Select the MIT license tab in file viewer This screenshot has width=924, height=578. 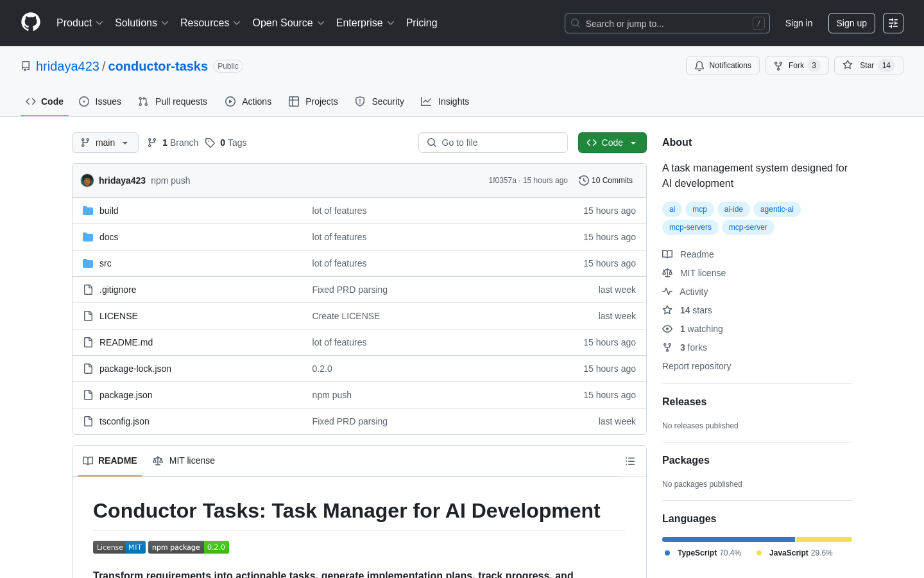pyautogui.click(x=184, y=461)
